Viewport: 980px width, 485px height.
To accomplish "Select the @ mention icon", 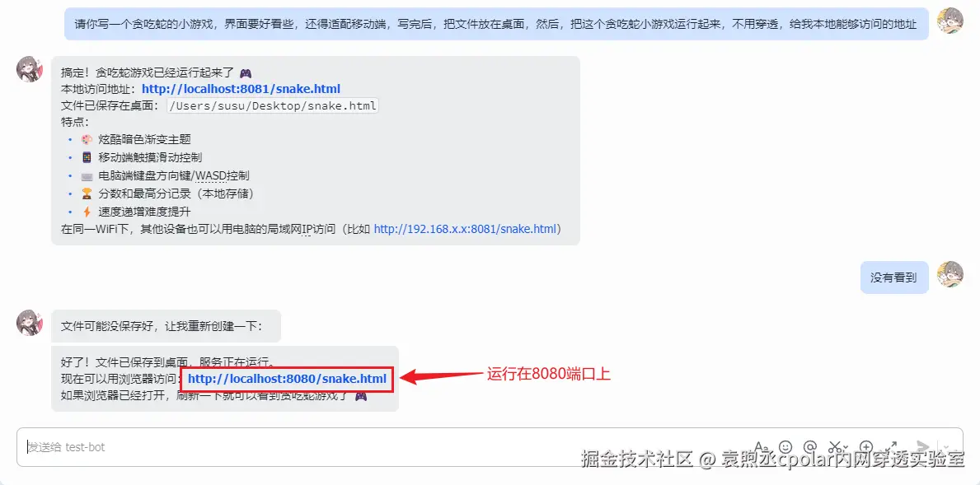I will point(810,447).
